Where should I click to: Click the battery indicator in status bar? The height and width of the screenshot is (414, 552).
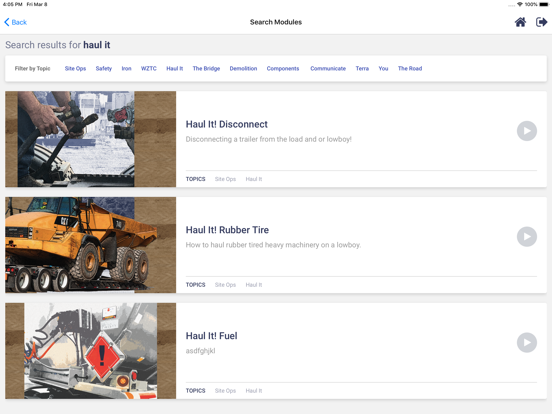[544, 4]
